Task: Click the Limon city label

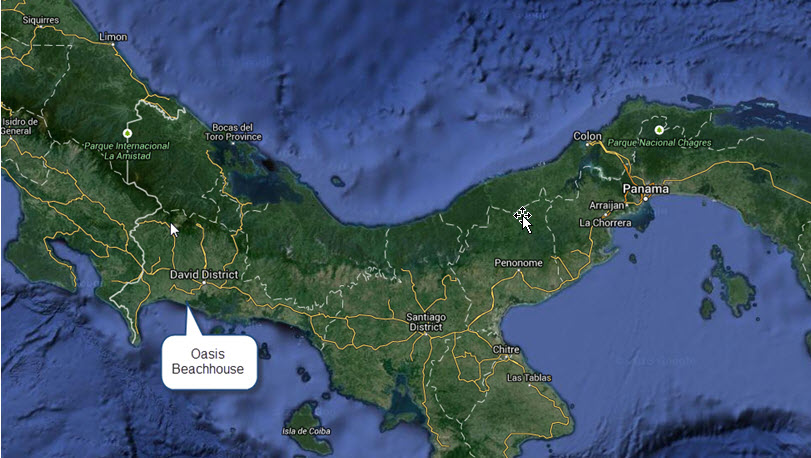Action: click(113, 37)
